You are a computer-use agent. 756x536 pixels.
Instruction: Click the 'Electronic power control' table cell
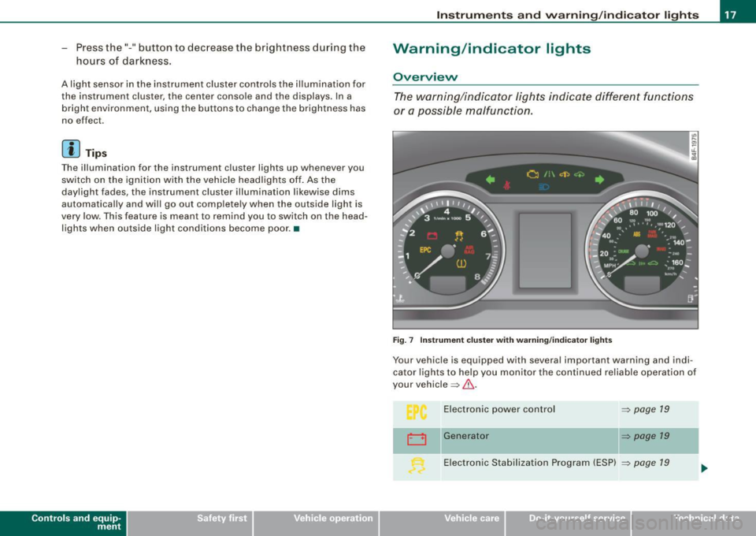(529, 414)
